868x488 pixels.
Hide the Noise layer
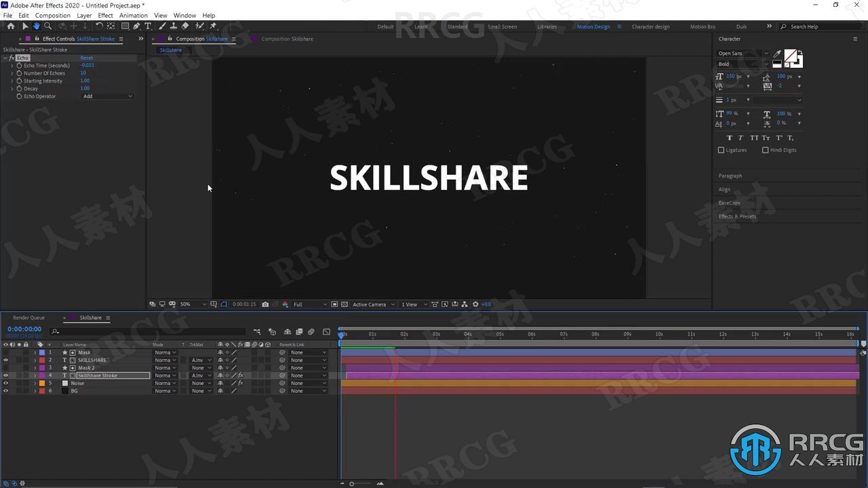point(5,383)
